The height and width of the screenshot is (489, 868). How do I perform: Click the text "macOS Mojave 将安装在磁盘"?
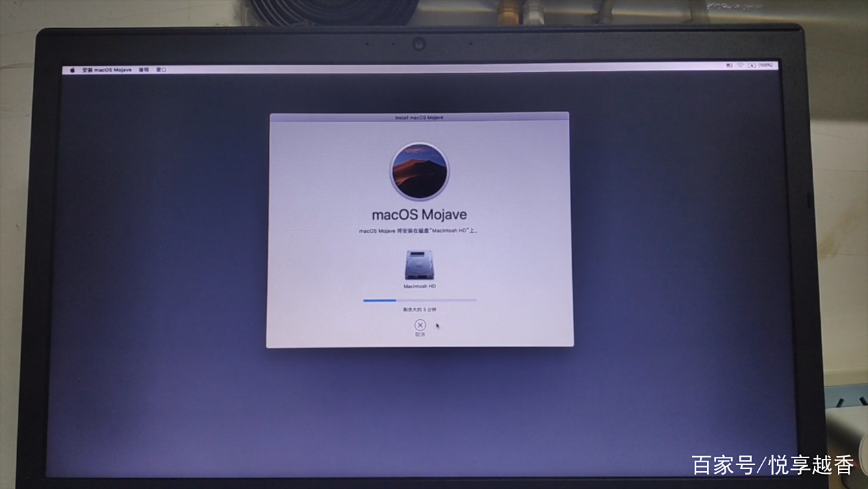coord(394,231)
